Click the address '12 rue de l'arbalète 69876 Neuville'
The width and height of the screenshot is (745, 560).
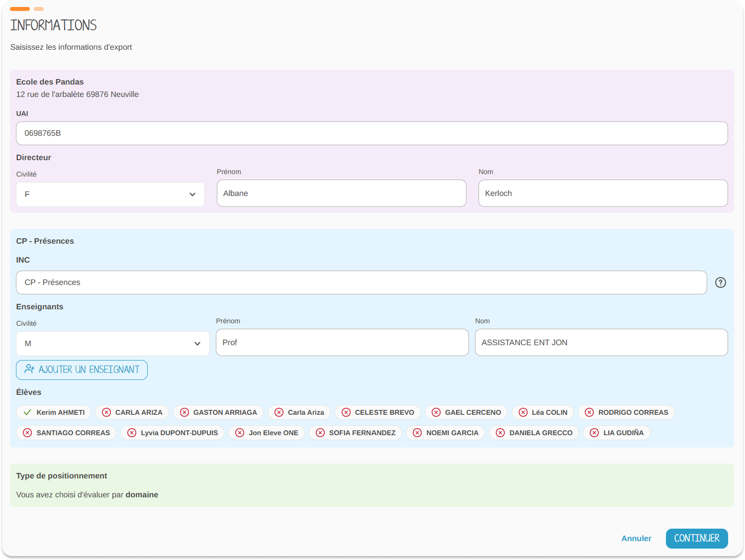click(x=78, y=94)
